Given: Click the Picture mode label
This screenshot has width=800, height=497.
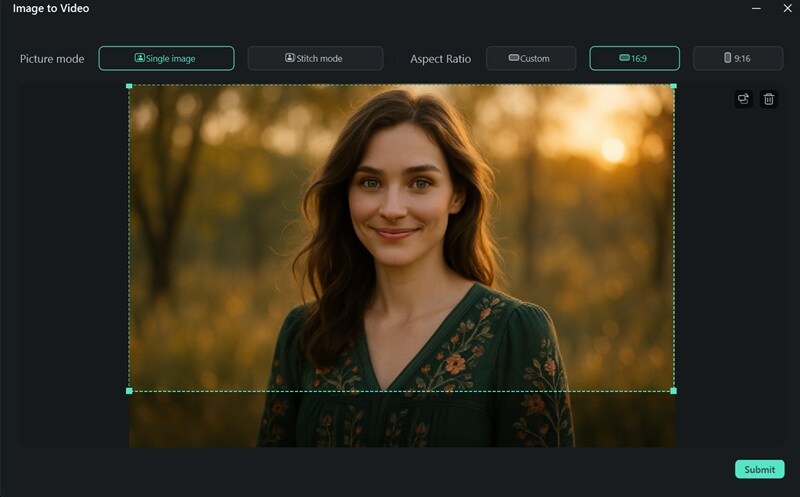Looking at the screenshot, I should tap(52, 59).
